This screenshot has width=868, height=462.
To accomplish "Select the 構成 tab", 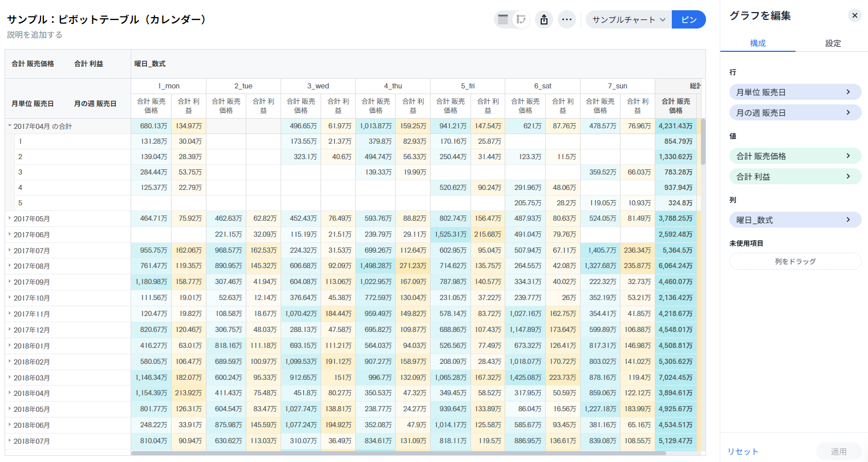I will (x=757, y=43).
